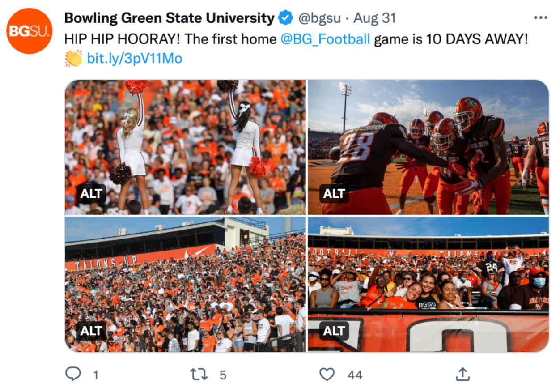Open the tweet's three-dot more menu
560x392 pixels.
pos(540,18)
